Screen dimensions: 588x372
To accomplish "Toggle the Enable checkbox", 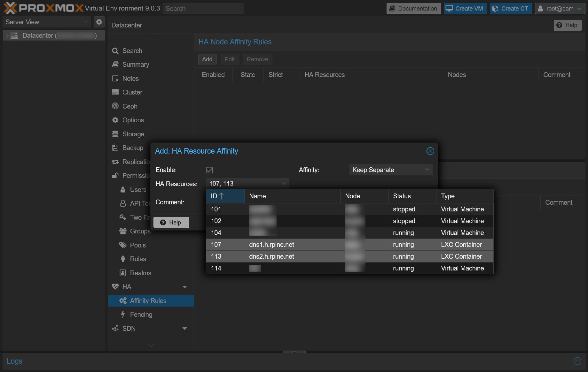I will pyautogui.click(x=209, y=170).
